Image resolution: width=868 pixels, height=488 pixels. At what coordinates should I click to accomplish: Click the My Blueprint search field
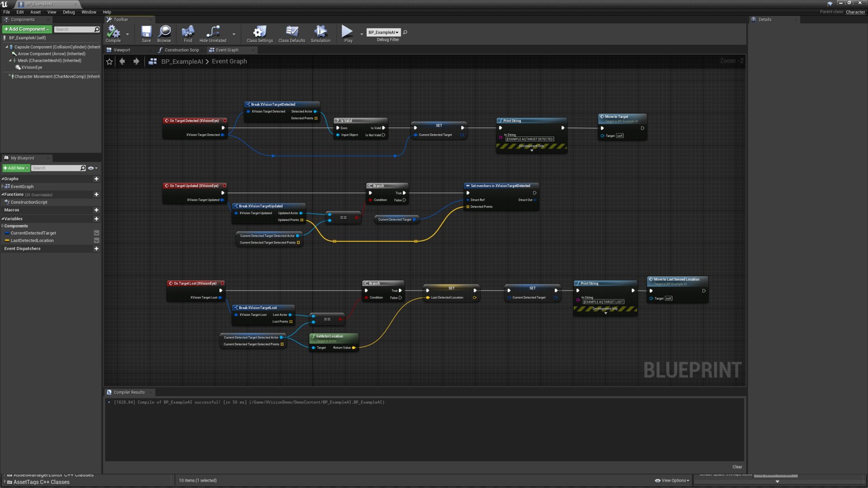tap(55, 168)
